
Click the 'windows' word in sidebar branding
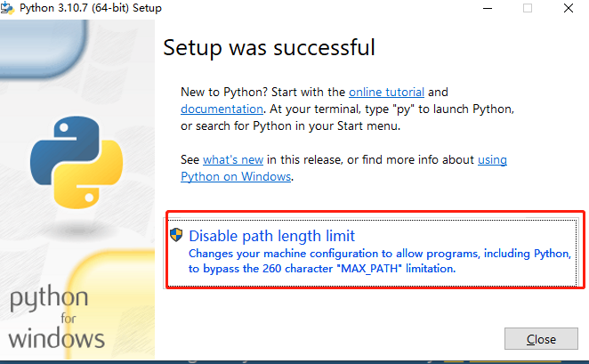point(59,337)
